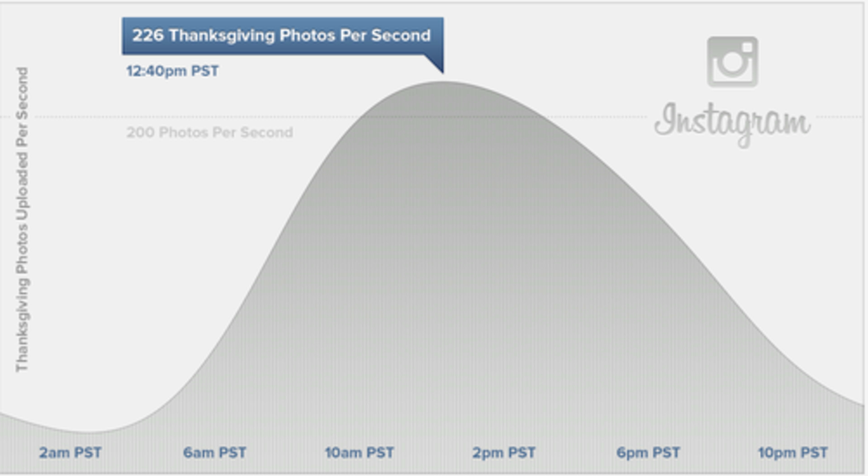The width and height of the screenshot is (868, 476).
Task: Select the blue 226 Thanksgiving Photos banner
Action: (x=282, y=36)
